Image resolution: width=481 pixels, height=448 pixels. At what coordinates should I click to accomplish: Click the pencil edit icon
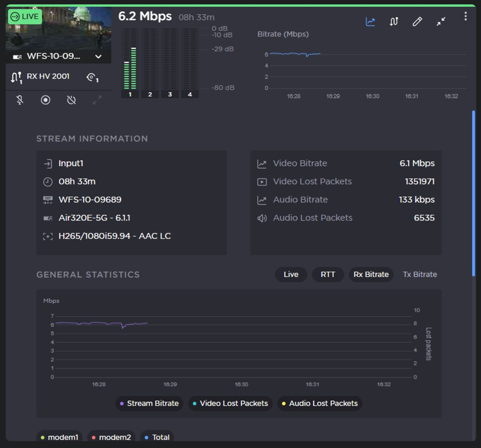coord(417,22)
